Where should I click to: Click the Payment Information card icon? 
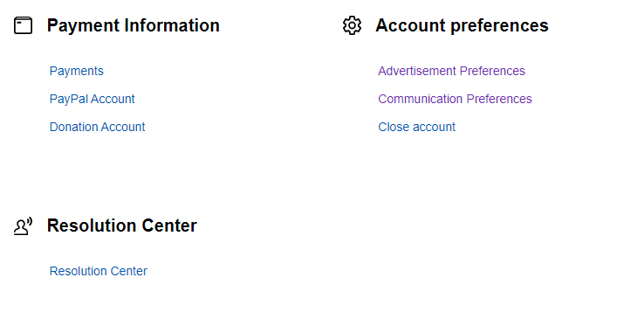23,25
